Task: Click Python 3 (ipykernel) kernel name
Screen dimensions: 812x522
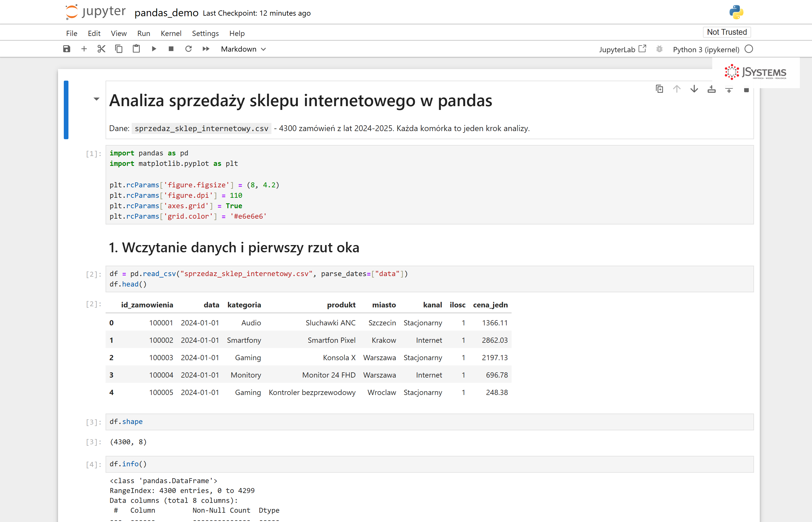Action: pos(706,50)
